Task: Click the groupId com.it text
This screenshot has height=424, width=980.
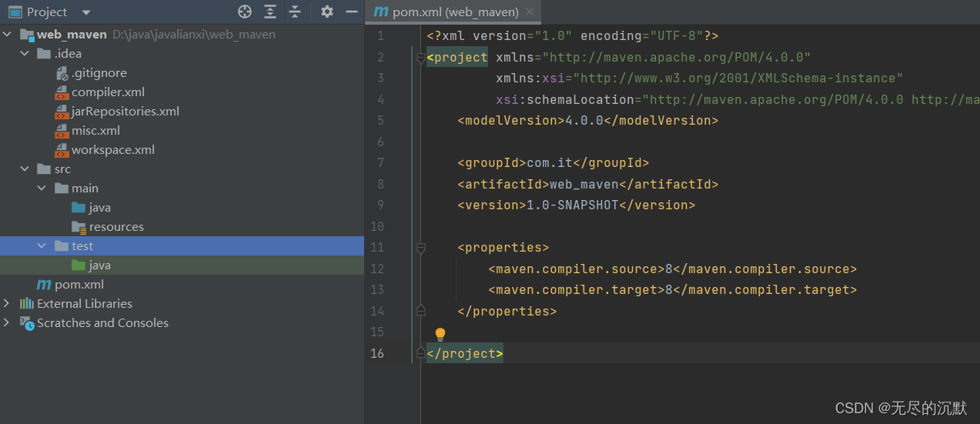Action: (x=550, y=163)
